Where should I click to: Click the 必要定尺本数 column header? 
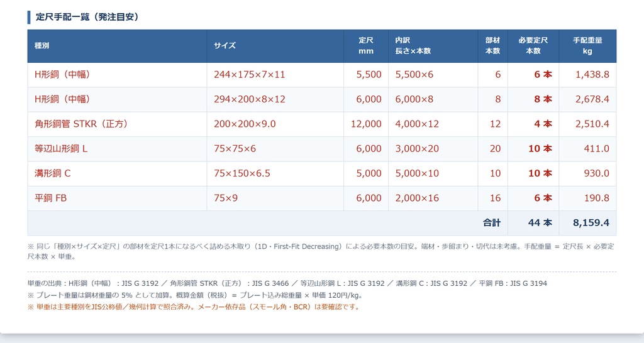click(x=533, y=45)
